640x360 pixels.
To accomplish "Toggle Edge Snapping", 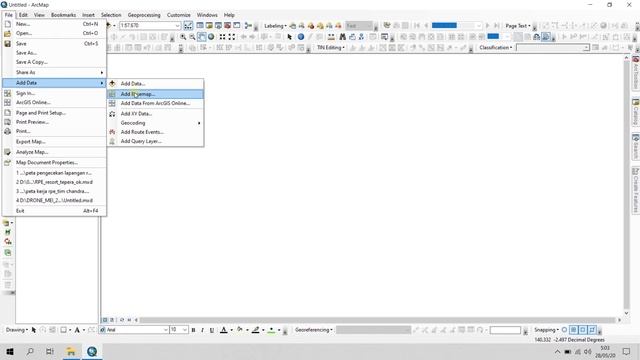I will 592,330.
